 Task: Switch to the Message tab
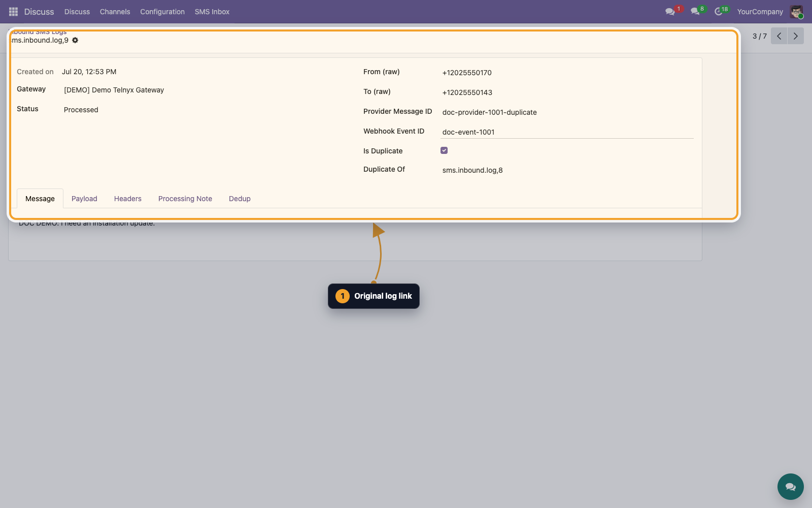pyautogui.click(x=40, y=199)
